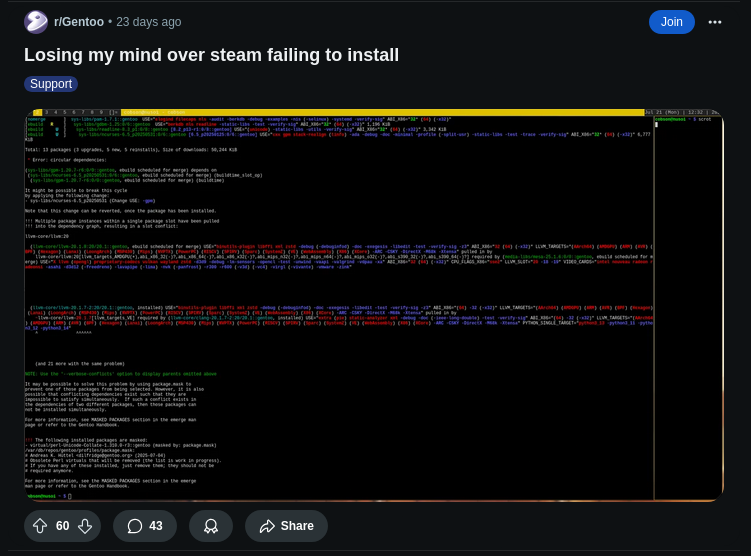Click the vote score count of 60
The width and height of the screenshot is (751, 556).
(x=63, y=526)
